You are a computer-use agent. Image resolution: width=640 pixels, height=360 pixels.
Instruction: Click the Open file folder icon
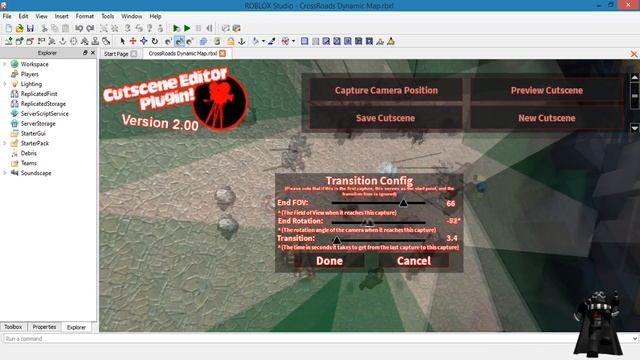click(19, 28)
